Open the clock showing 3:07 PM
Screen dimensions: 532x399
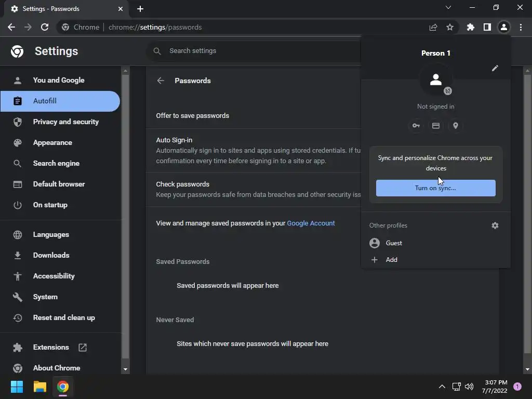click(495, 387)
